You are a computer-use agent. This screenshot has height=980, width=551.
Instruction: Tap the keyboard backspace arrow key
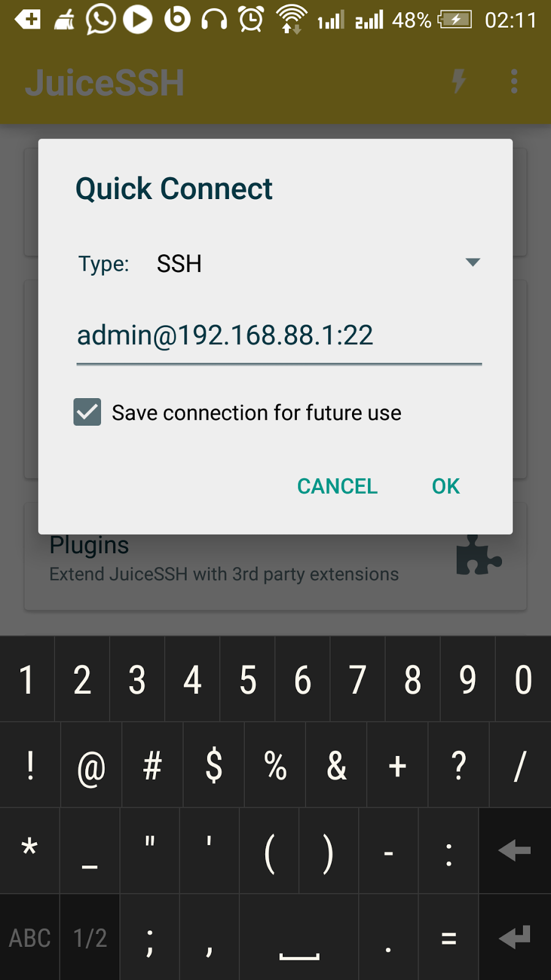coord(515,850)
